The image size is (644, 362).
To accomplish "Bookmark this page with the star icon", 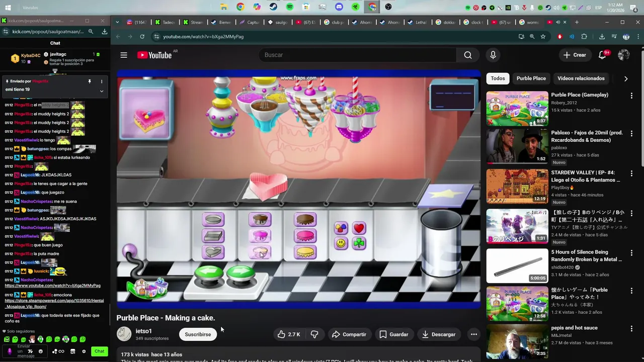I will pyautogui.click(x=543, y=36).
